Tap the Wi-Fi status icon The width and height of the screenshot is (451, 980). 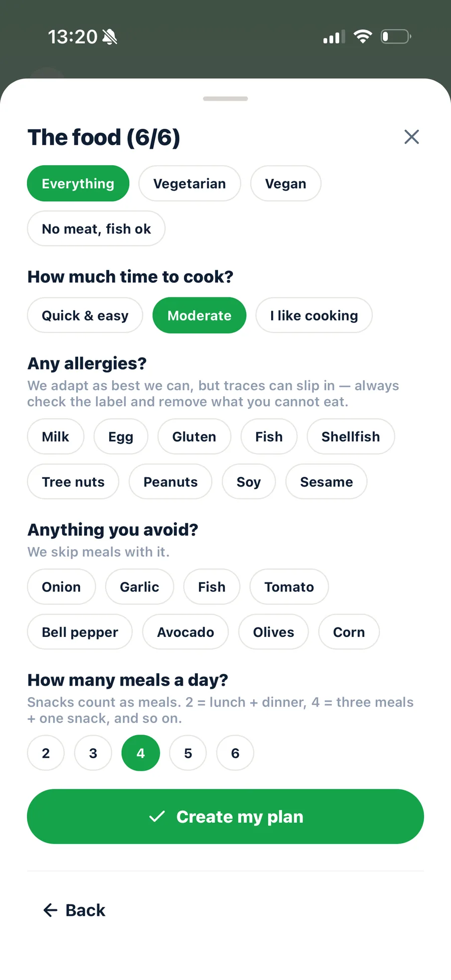pyautogui.click(x=363, y=37)
